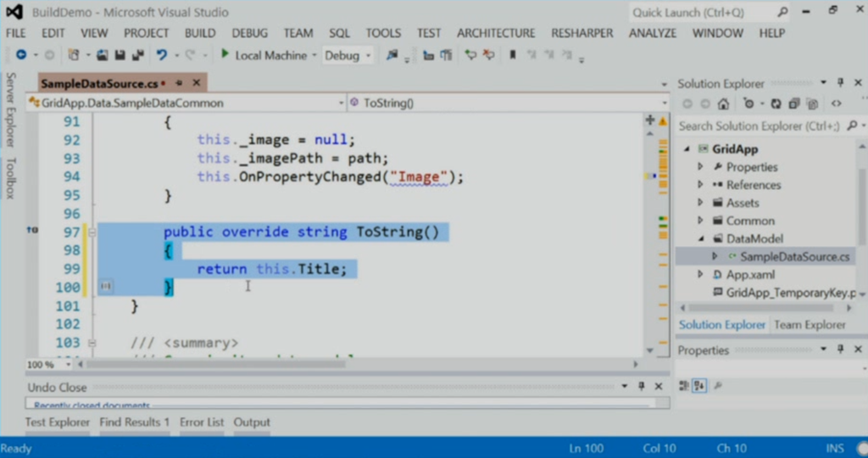Viewport: 868px width, 458px height.
Task: Click the Open File toolbar icon
Action: click(102, 55)
